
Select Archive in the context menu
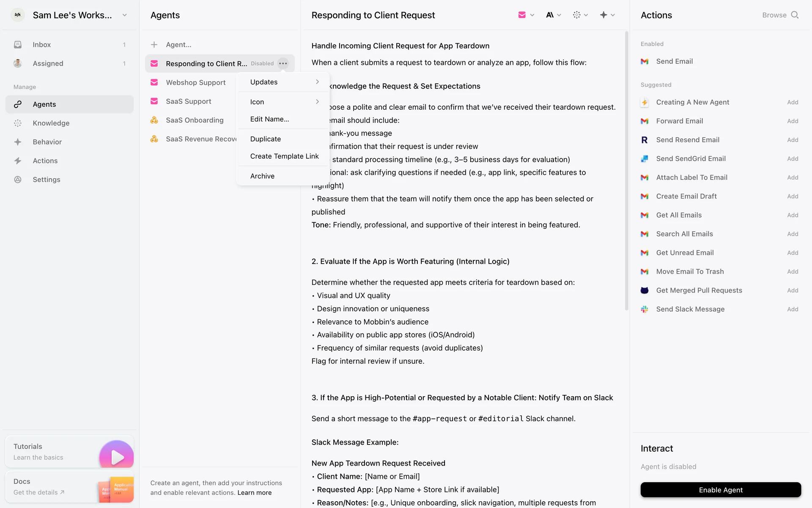pyautogui.click(x=262, y=176)
